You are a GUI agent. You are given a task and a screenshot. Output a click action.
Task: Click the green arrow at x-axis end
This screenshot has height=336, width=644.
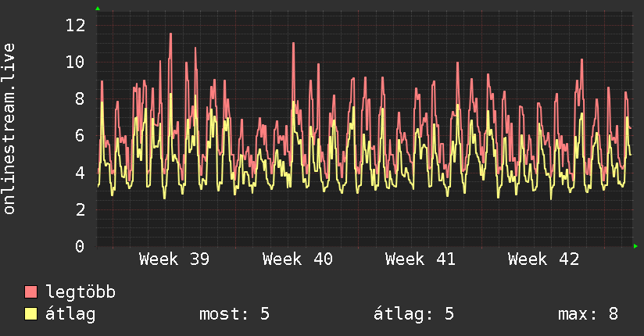pos(635,246)
